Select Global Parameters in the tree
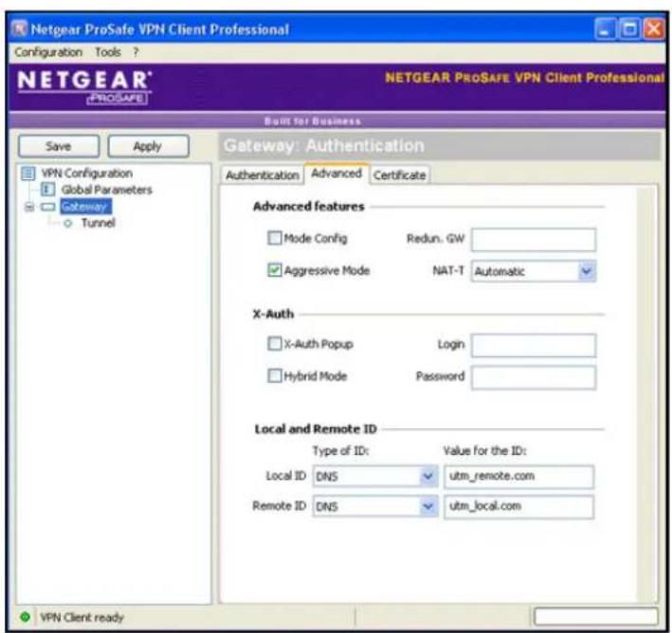Image resolution: width=672 pixels, height=633 pixels. tap(107, 190)
